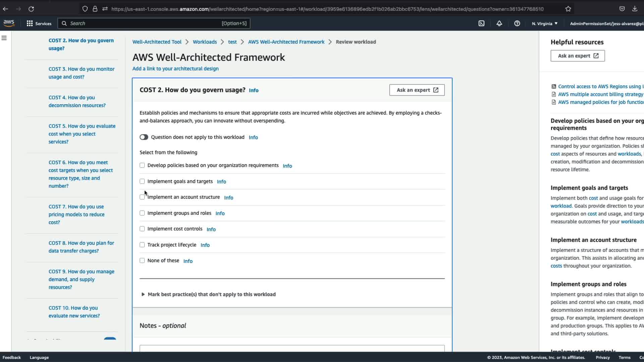The width and height of the screenshot is (644, 362).
Task: Toggle 'Question does not apply to this workload'
Action: click(144, 137)
